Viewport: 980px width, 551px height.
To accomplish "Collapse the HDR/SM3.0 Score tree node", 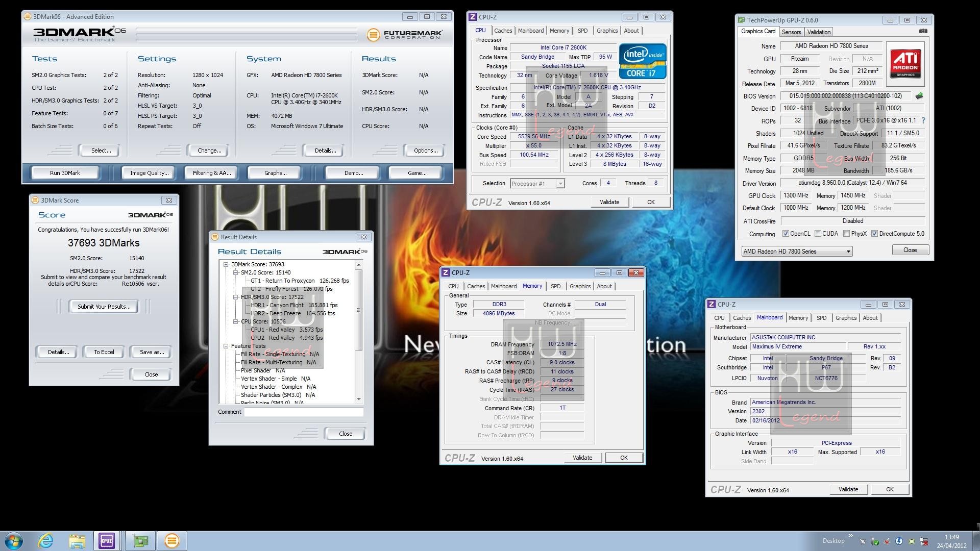I will click(x=236, y=297).
